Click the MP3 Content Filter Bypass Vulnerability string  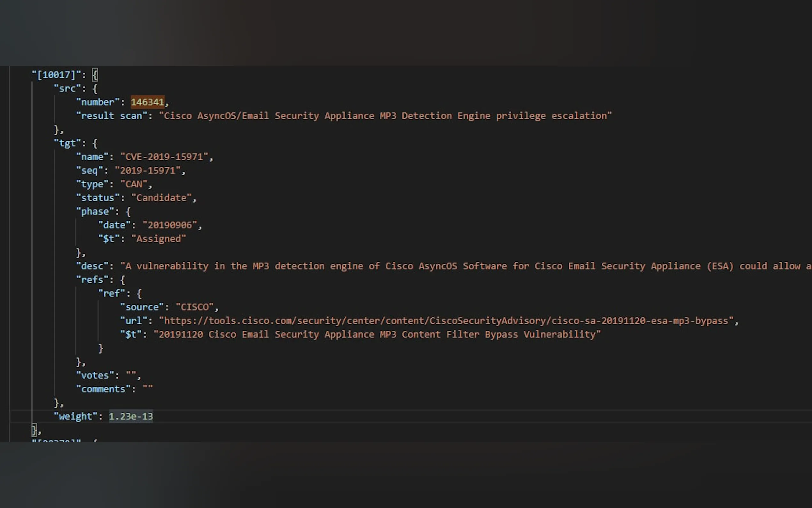point(377,334)
